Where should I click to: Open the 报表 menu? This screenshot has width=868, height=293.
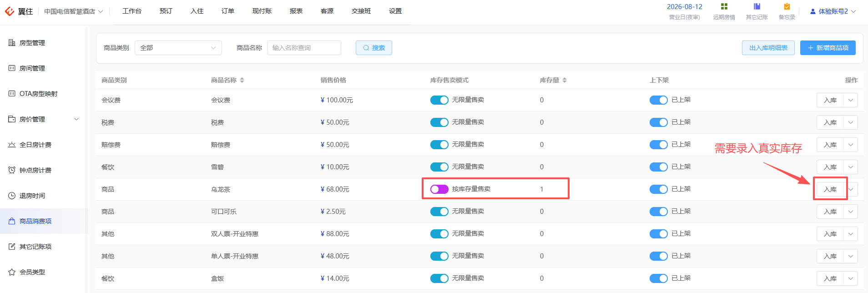(x=296, y=11)
